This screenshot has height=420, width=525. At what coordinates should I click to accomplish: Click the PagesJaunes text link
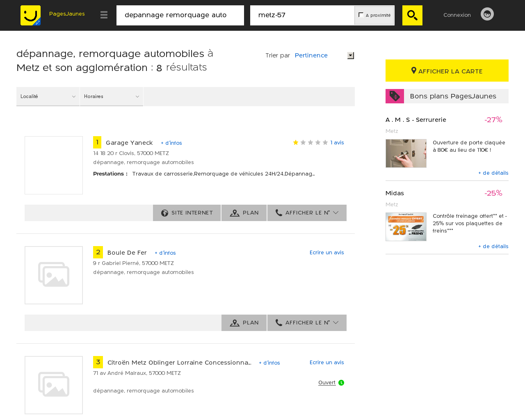(67, 14)
